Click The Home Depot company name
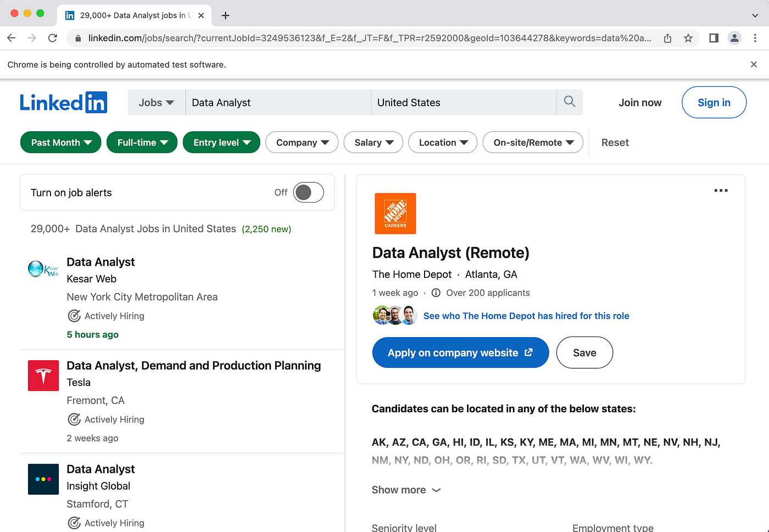 click(x=412, y=274)
